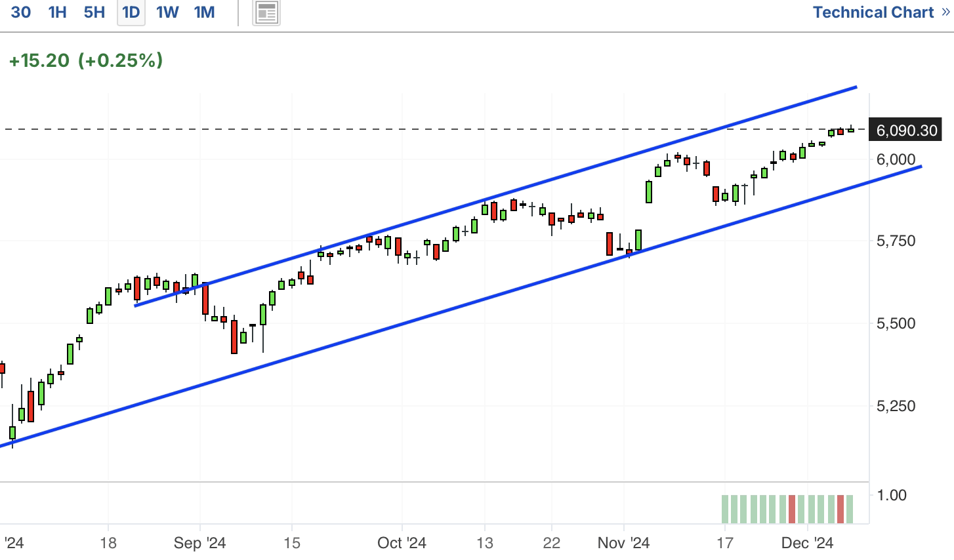Click the 1.00 indicator axis label
The height and width of the screenshot is (560, 954).
pyautogui.click(x=892, y=495)
